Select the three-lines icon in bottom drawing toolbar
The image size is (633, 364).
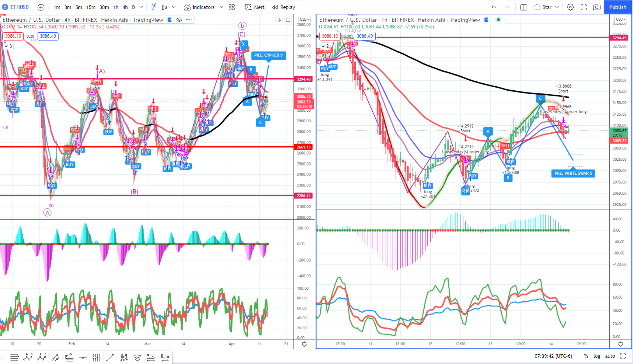[14, 357]
